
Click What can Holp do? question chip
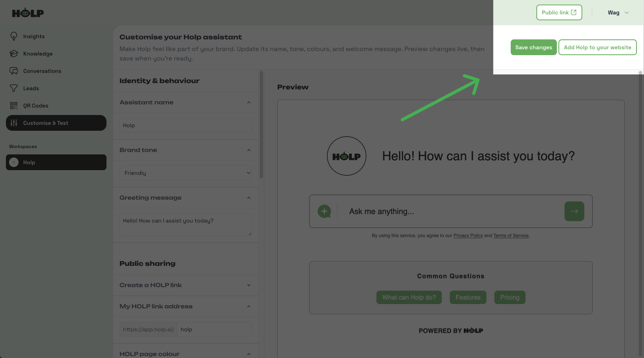tap(409, 297)
